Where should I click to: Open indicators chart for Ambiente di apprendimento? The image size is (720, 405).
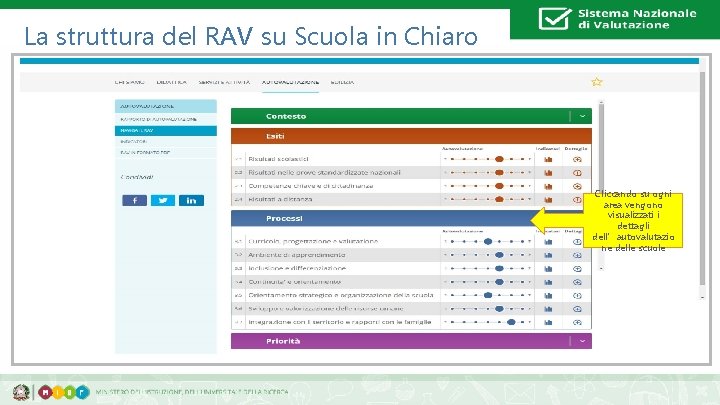click(548, 255)
